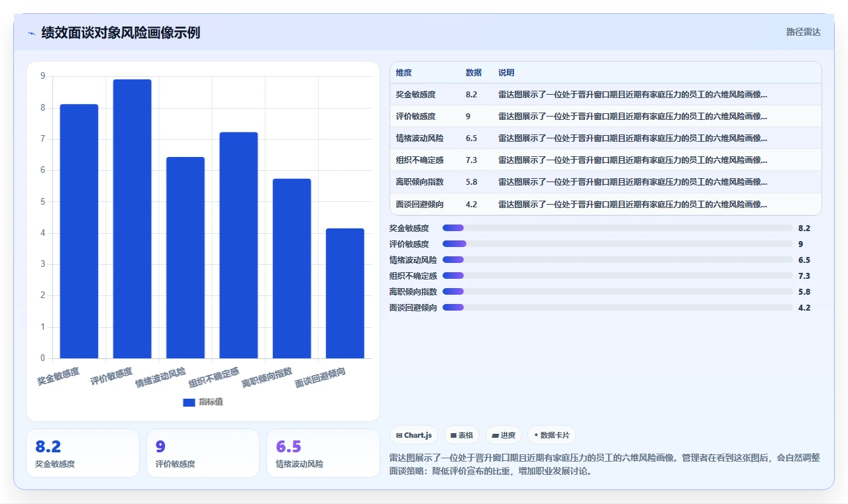This screenshot has height=504, width=848.
Task: Click the lightning icon beside the dashboard title
Action: pyautogui.click(x=31, y=32)
